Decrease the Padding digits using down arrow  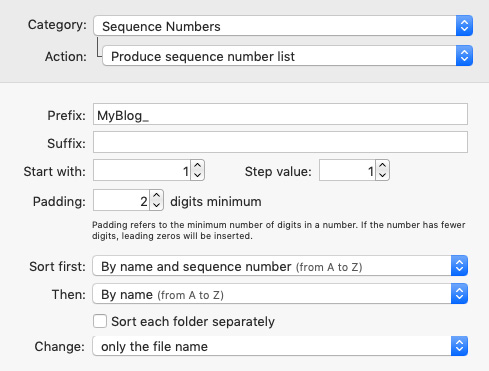(x=157, y=205)
